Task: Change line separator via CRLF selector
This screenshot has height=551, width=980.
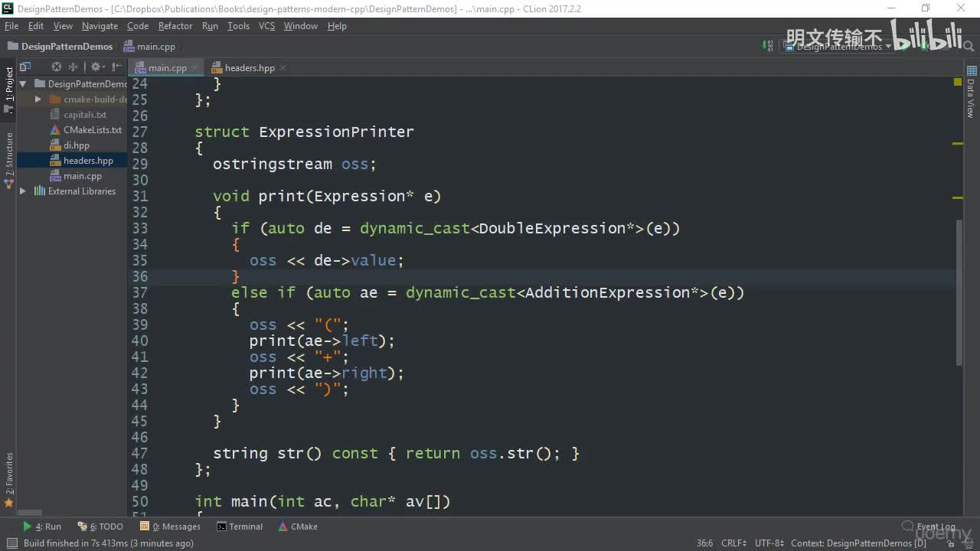Action: pos(733,543)
